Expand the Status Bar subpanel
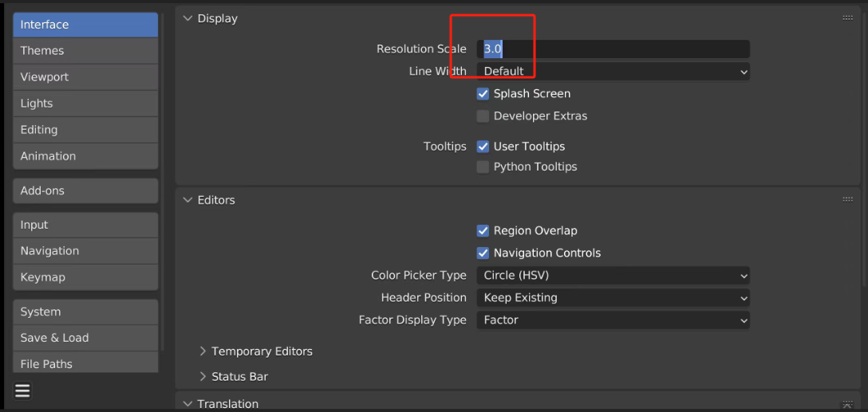The height and width of the screenshot is (412, 868). (203, 377)
